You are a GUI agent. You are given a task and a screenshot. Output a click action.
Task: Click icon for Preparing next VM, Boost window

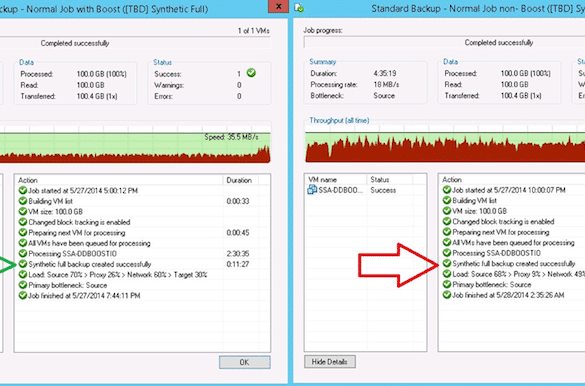click(x=23, y=232)
